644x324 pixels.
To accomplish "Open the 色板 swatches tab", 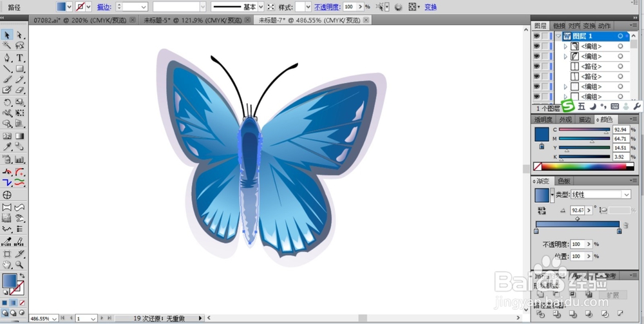I will pyautogui.click(x=564, y=181).
